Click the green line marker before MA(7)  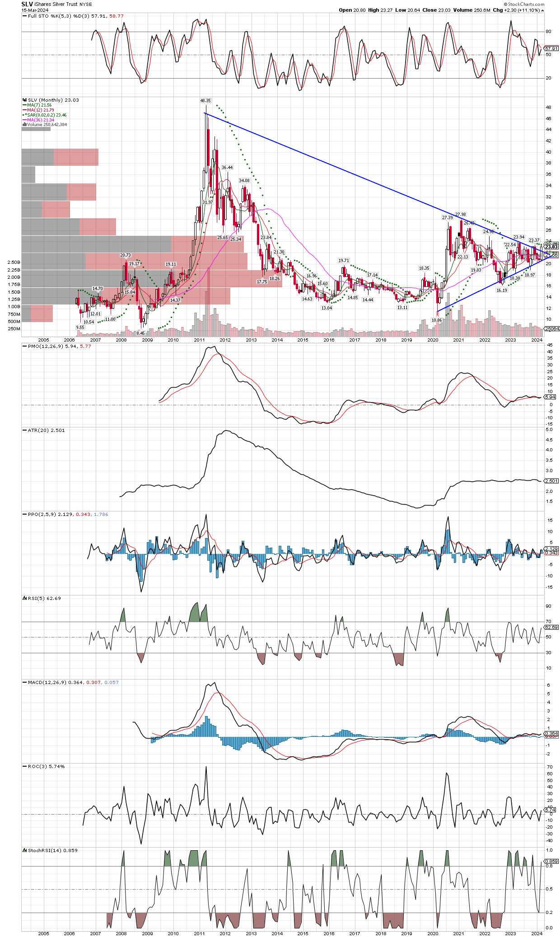[x=24, y=105]
